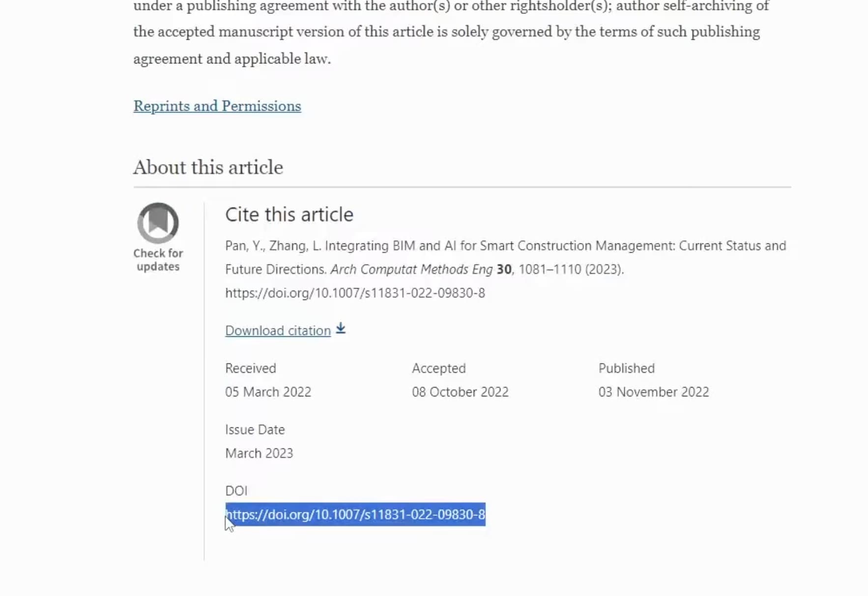The height and width of the screenshot is (596, 868).
Task: Click the bold volume number 30 in citation
Action: point(504,269)
